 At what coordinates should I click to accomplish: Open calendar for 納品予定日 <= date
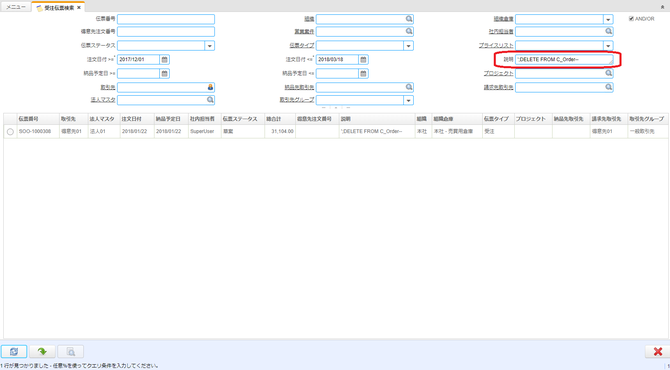pyautogui.click(x=363, y=73)
